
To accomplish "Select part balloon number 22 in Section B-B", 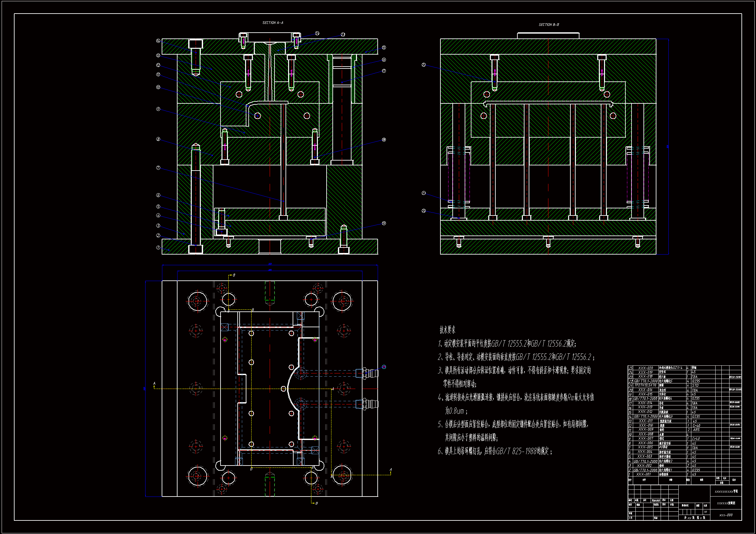I will 424,65.
